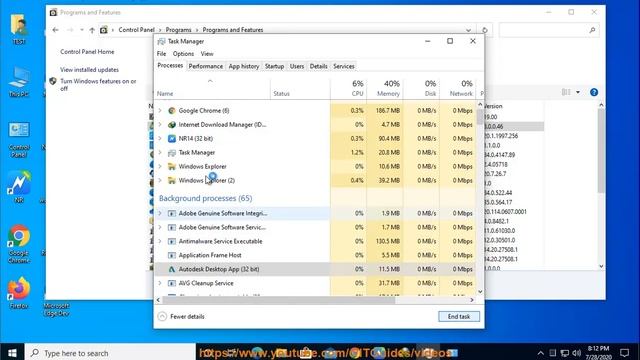
Task: Select the Autodesk Desktop App (32 bit) row
Action: [315, 269]
